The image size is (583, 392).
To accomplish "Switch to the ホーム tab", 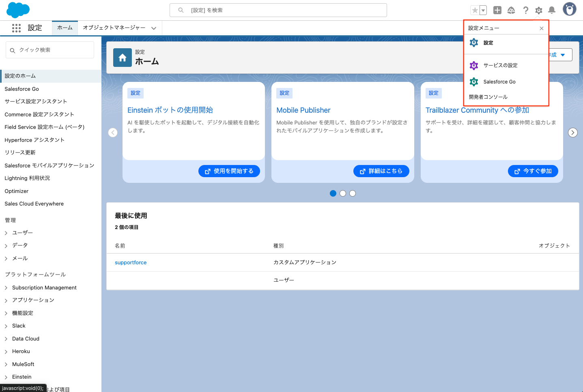I will (x=65, y=28).
